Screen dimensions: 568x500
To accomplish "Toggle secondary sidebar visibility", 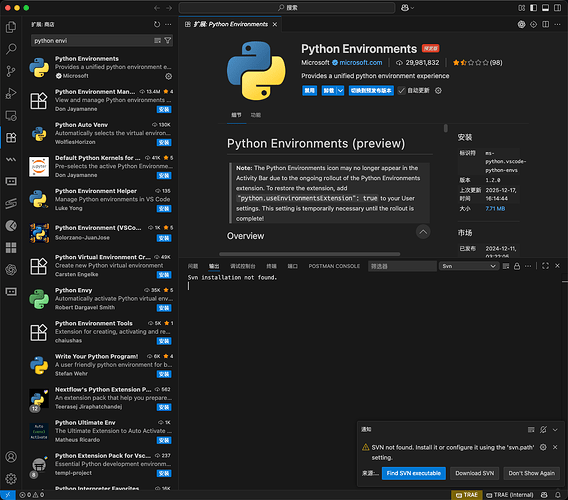I will click(x=557, y=8).
